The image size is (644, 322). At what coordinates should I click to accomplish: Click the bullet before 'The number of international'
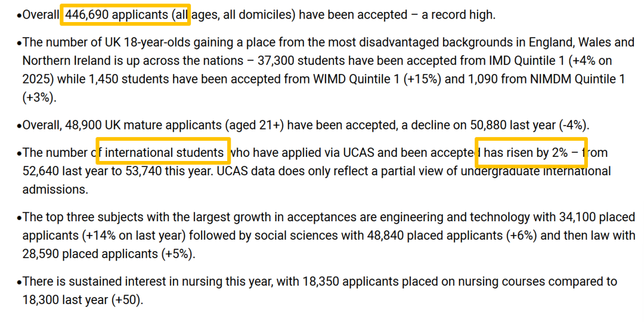19,154
